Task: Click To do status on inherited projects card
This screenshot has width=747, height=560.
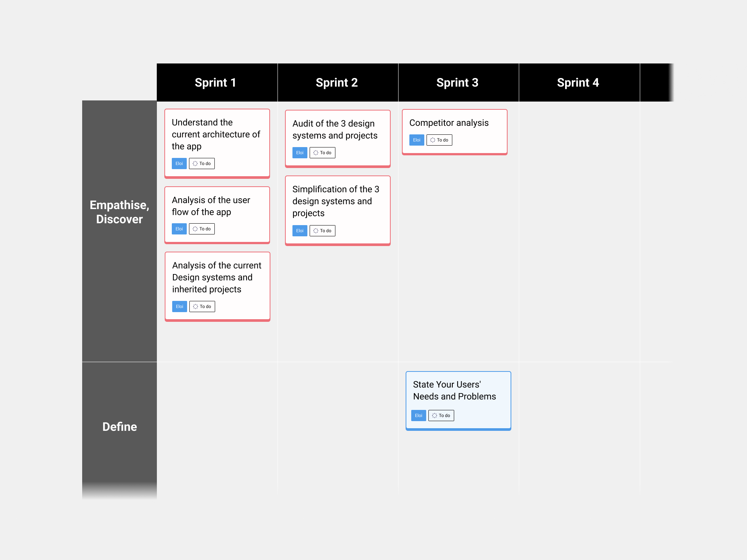Action: coord(202,307)
